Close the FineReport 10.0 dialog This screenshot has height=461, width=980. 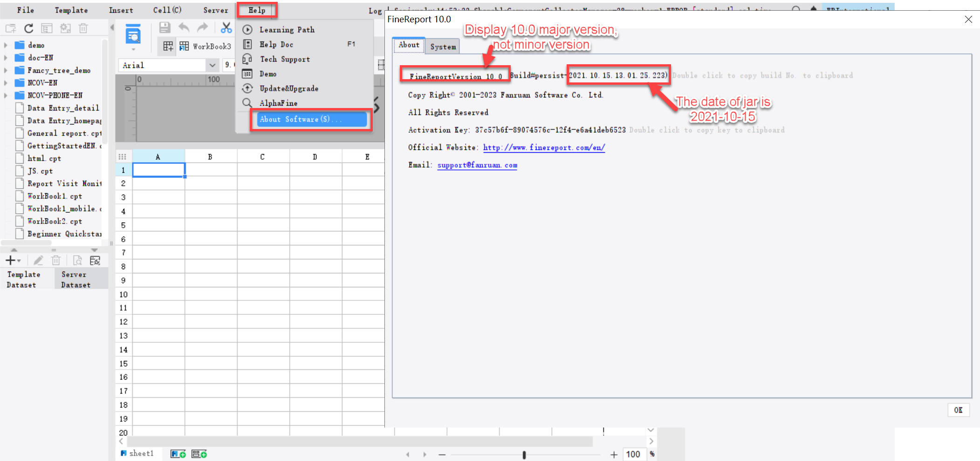(x=968, y=19)
